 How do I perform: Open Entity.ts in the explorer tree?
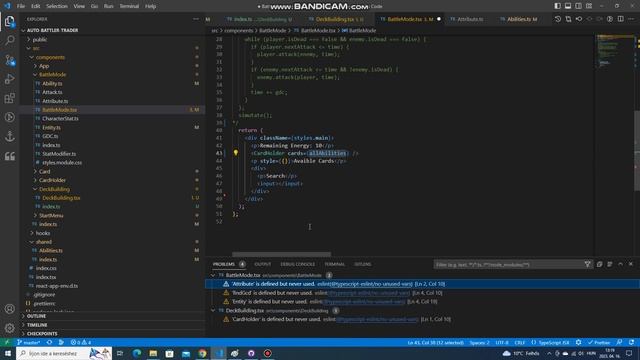51,128
